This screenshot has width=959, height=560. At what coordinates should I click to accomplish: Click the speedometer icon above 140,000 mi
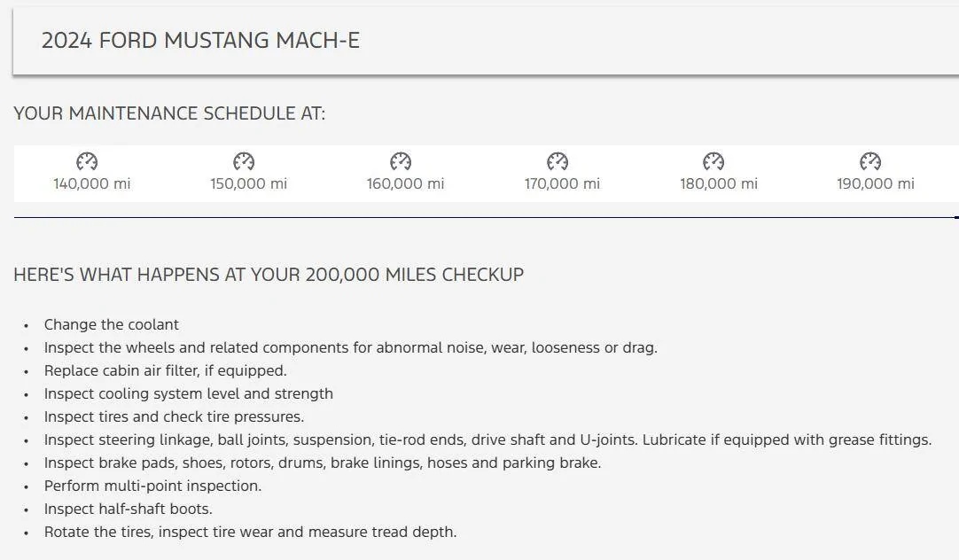(x=87, y=161)
